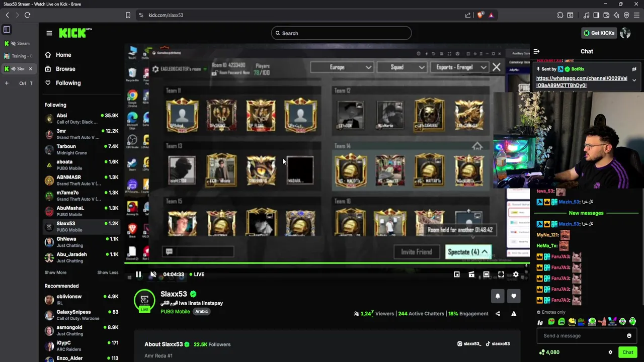Follow Slaxx53 with the heart button
The width and height of the screenshot is (644, 362).
pos(514,296)
